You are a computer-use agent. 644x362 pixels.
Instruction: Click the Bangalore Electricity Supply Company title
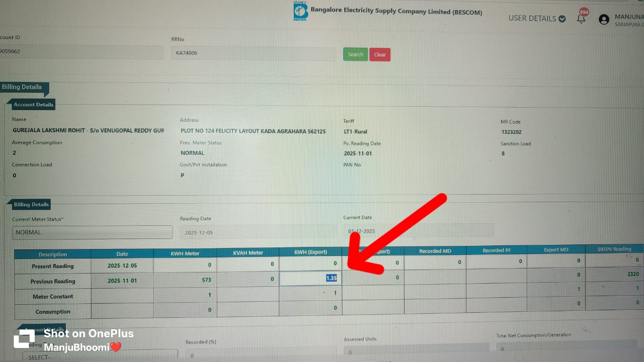[396, 11]
